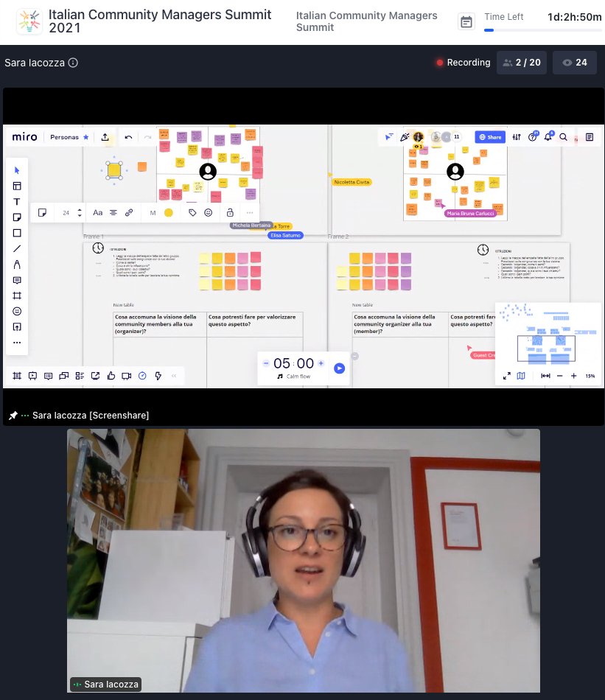Open the miro logo menu
This screenshot has width=605, height=700.
(x=24, y=137)
